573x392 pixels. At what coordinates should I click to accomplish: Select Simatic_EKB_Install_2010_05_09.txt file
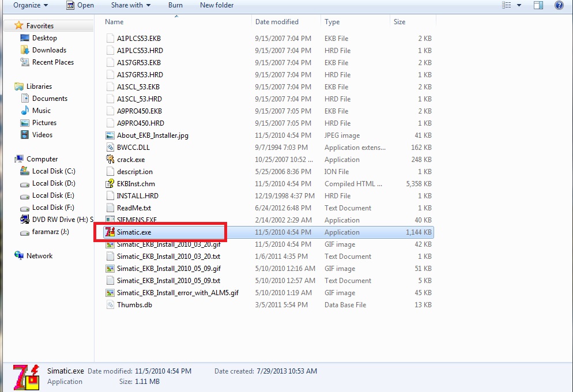point(168,280)
